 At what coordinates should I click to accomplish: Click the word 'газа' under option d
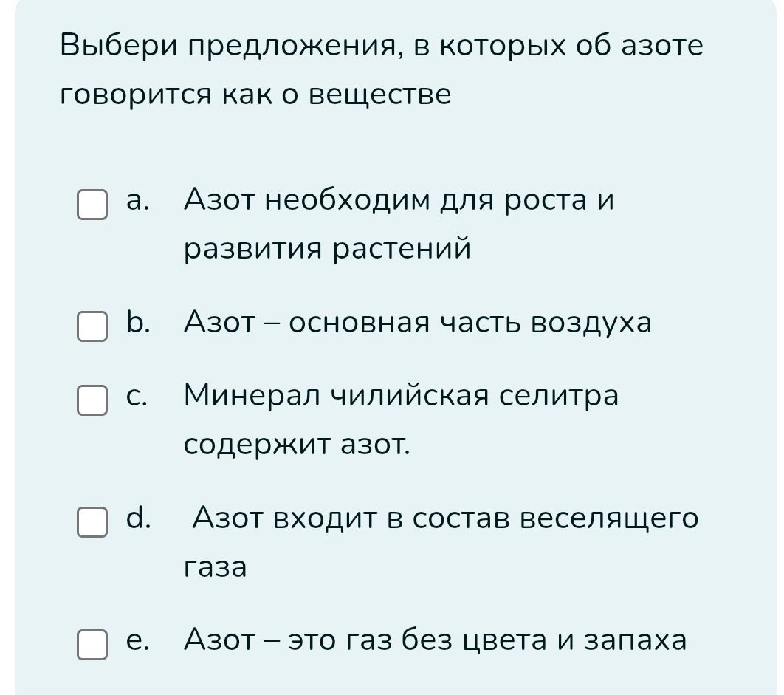pos(215,568)
